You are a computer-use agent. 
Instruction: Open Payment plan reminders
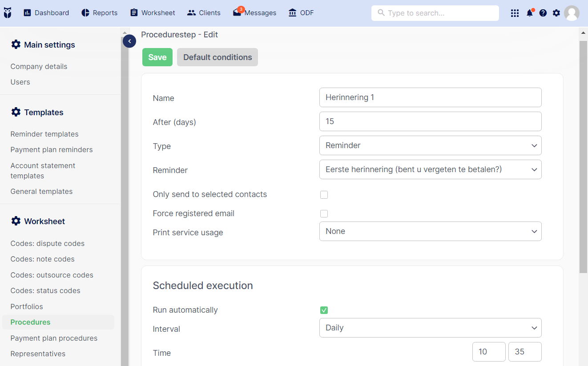[x=52, y=150]
